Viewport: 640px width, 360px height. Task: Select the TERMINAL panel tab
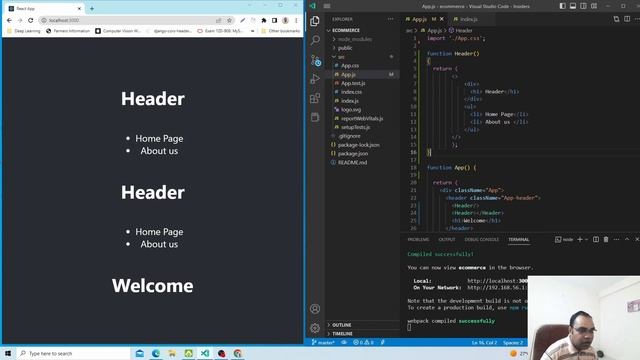(x=519, y=240)
